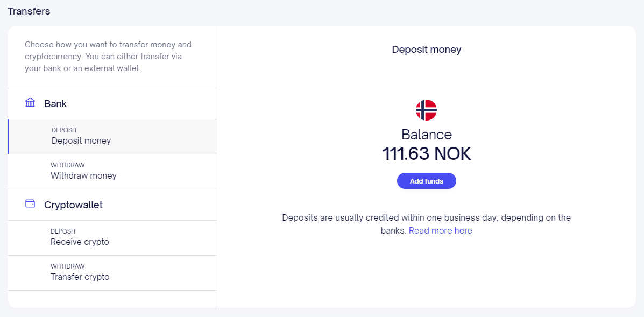Select the Bank section heading
Viewport: 644px width, 317px height.
pyautogui.click(x=55, y=104)
